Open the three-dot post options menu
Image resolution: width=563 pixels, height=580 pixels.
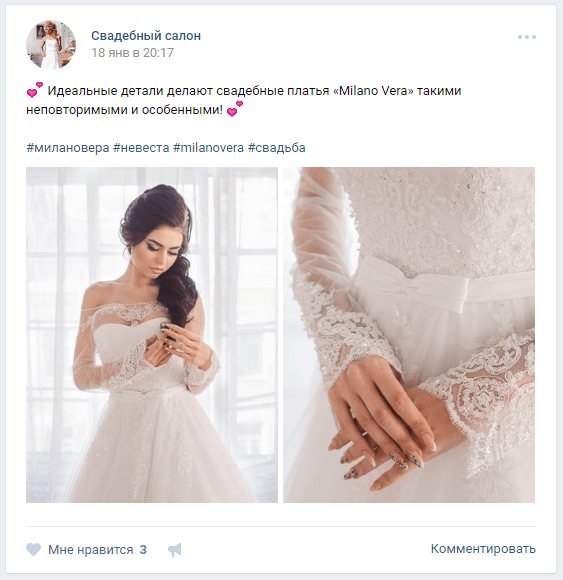(527, 37)
